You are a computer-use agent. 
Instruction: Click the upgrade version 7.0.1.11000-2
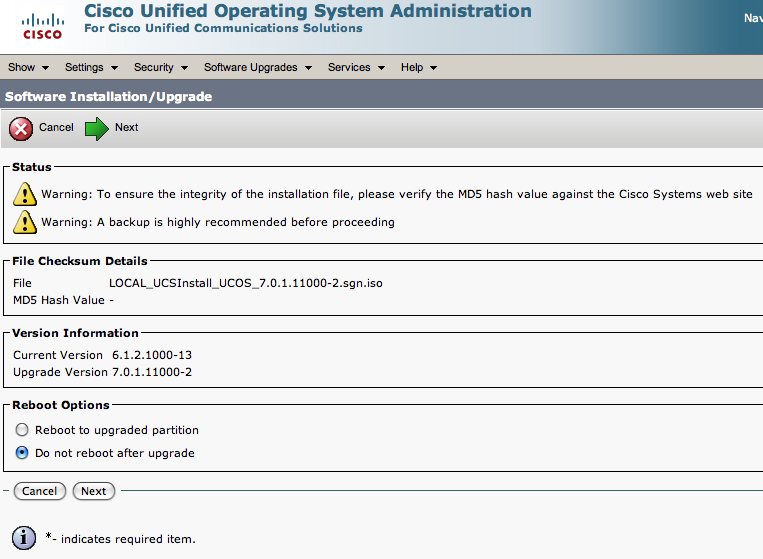[x=152, y=372]
